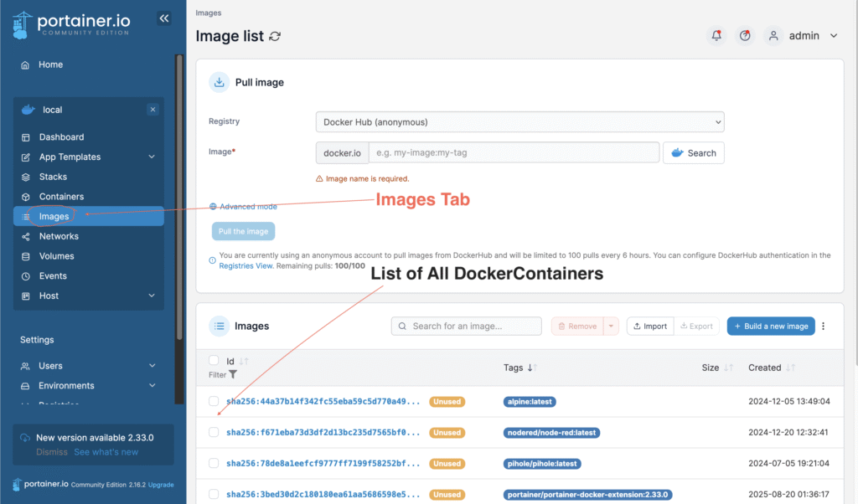Click the Export button

pyautogui.click(x=696, y=327)
